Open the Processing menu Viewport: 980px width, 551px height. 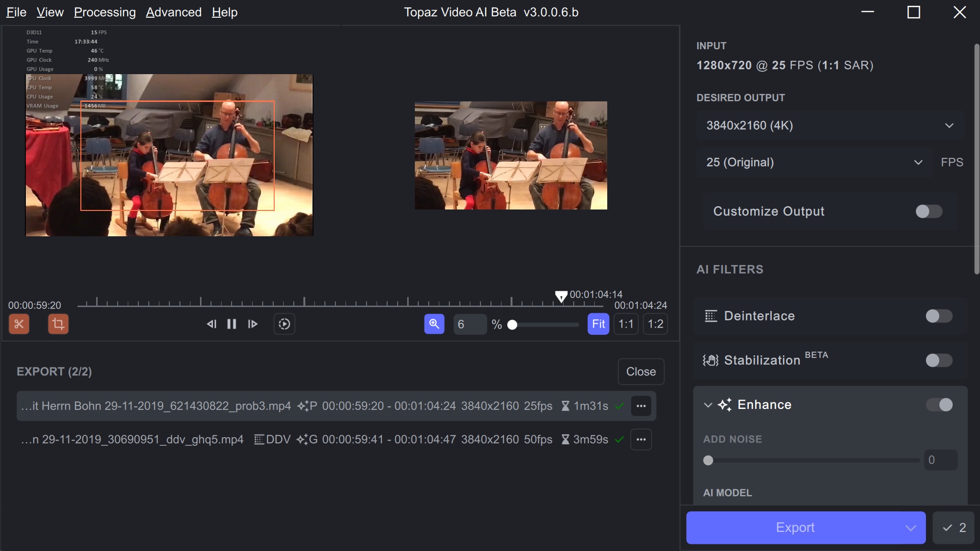105,12
